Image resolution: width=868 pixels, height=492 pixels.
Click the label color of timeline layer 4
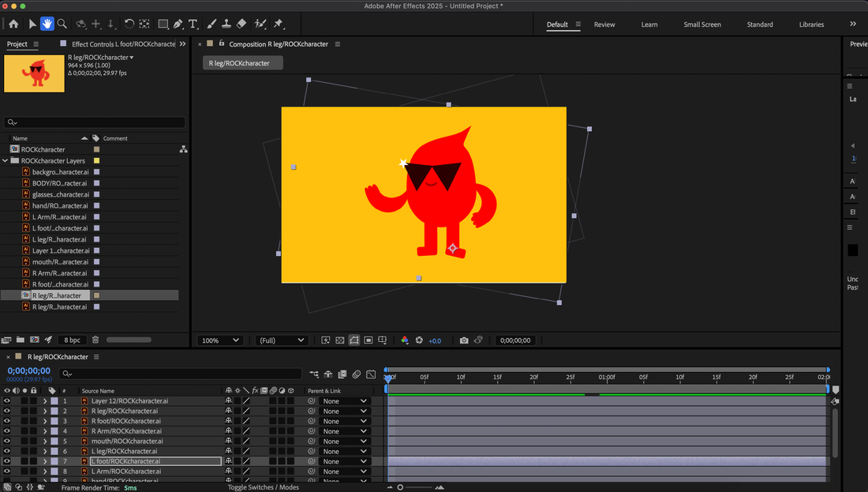click(54, 431)
